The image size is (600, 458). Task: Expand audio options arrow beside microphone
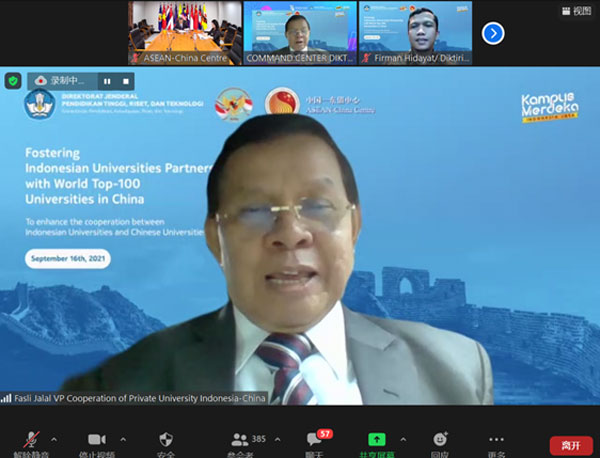tap(54, 440)
